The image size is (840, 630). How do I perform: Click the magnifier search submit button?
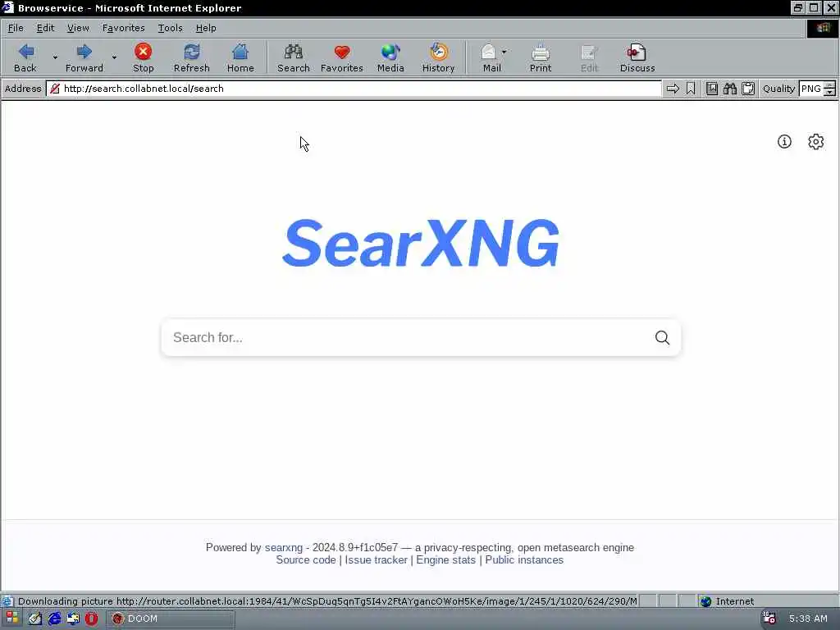[662, 337]
